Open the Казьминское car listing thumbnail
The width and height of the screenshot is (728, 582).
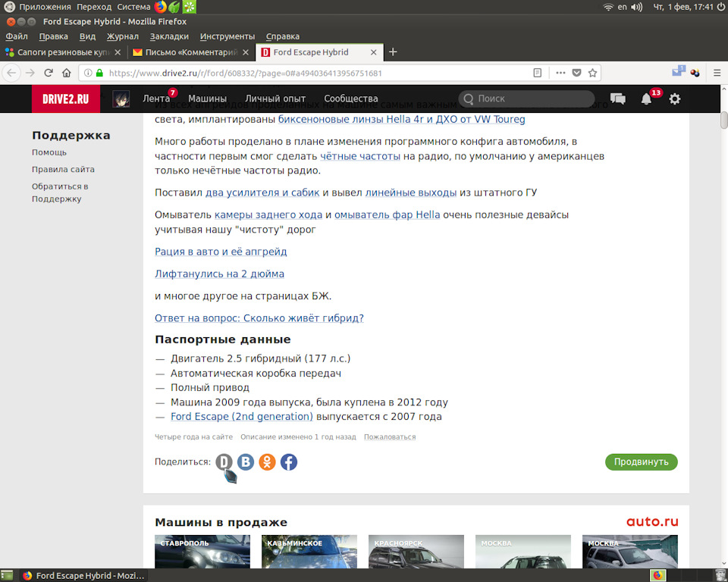[x=309, y=552]
